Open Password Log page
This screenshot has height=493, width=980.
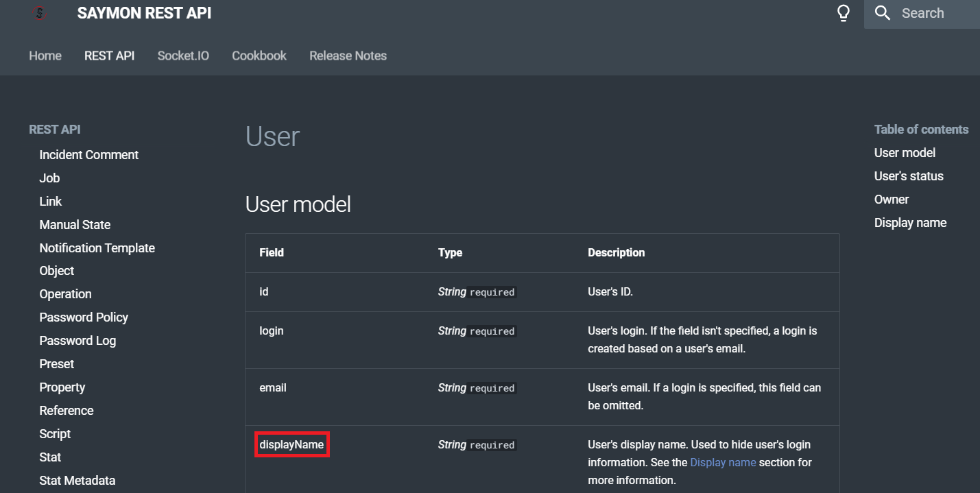pyautogui.click(x=77, y=341)
